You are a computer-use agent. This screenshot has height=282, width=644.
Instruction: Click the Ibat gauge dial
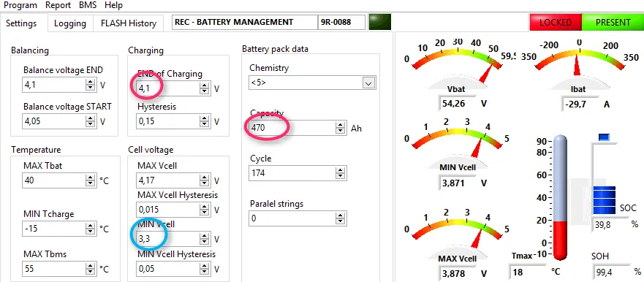579,64
